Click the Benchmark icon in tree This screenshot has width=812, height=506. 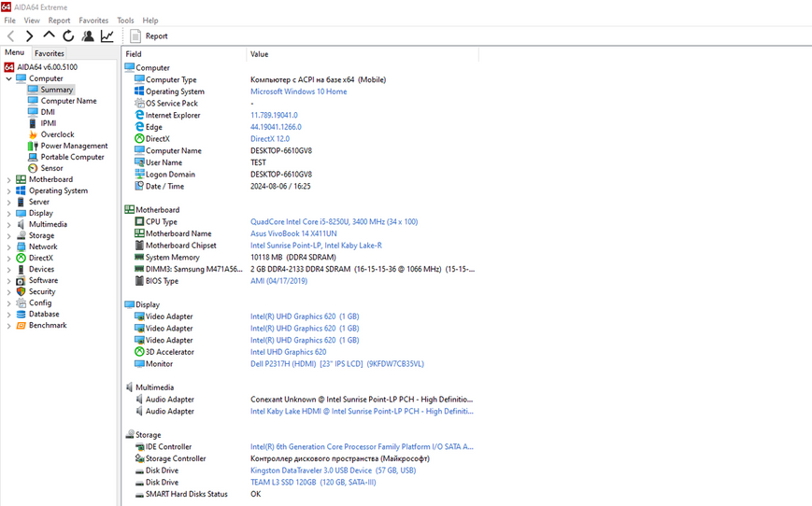point(21,326)
